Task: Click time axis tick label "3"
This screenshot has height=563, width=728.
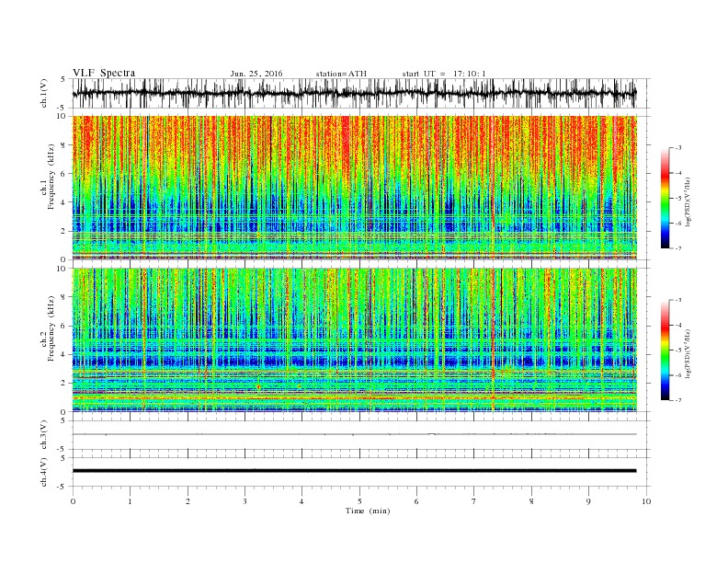Action: coord(245,501)
